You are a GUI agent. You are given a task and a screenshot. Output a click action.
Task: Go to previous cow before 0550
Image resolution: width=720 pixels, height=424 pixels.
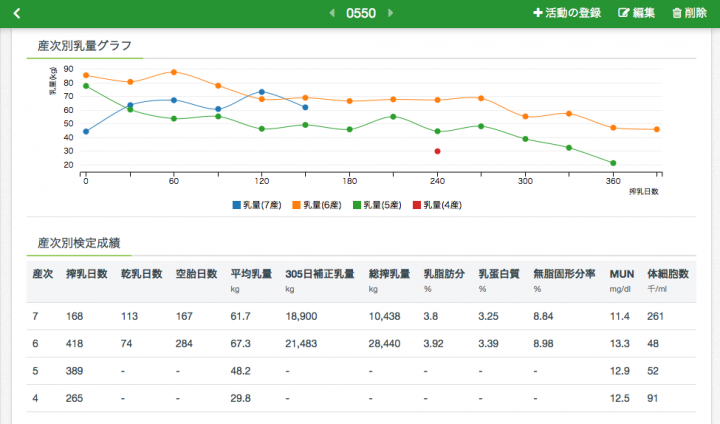(332, 13)
